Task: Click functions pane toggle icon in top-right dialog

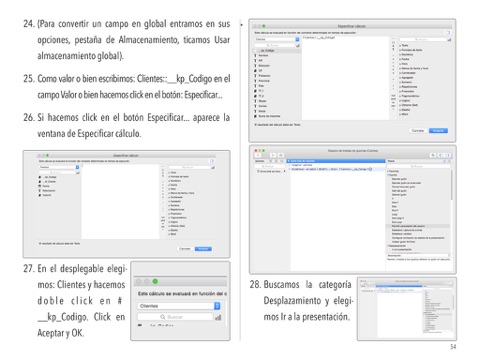Action: pos(448,32)
